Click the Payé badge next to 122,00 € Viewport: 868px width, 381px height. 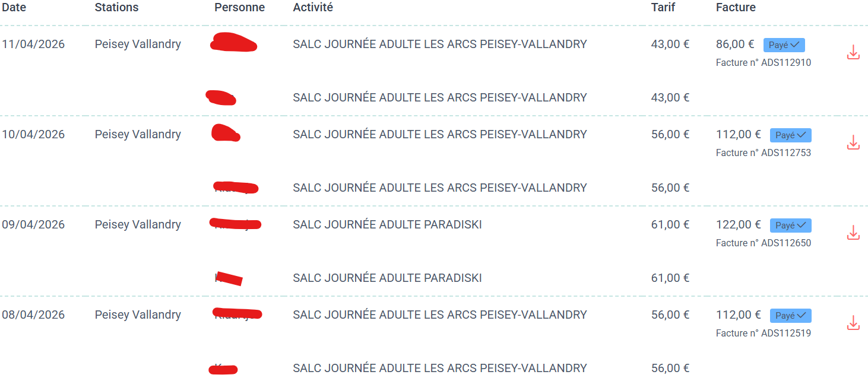pos(790,226)
